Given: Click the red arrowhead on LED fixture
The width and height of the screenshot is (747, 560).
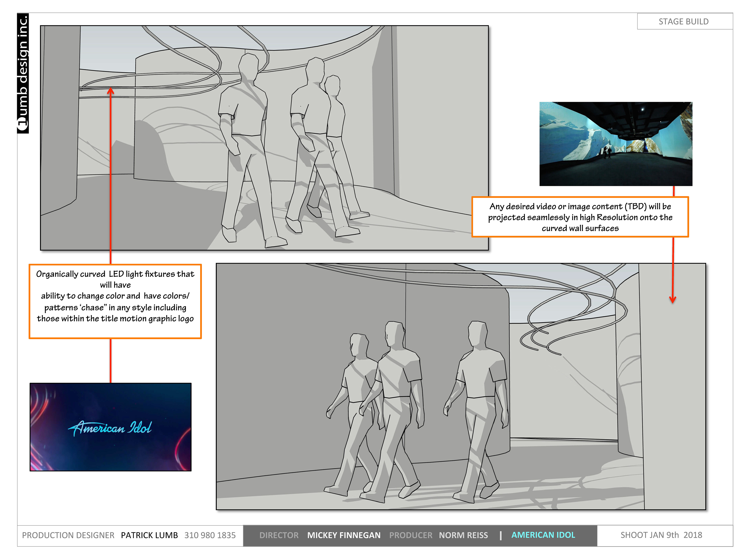Looking at the screenshot, I should [110, 90].
